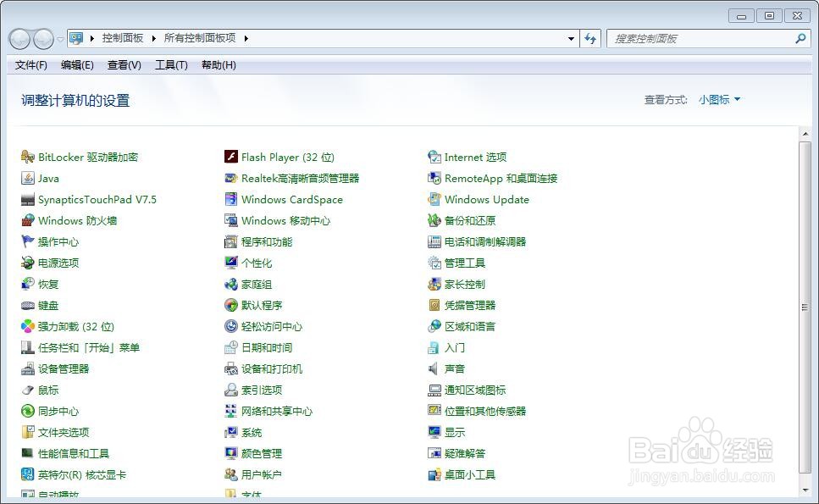The image size is (819, 504).
Task: Open the SynapticsTouchPad V7.5 link
Action: pos(97,199)
